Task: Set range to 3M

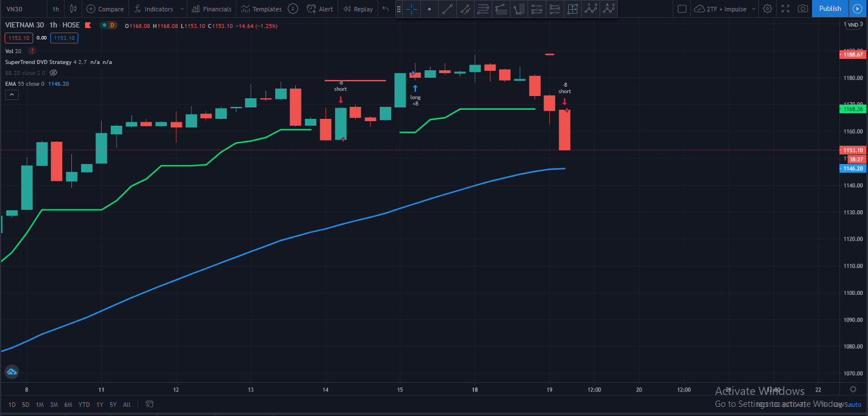Action: (54, 405)
